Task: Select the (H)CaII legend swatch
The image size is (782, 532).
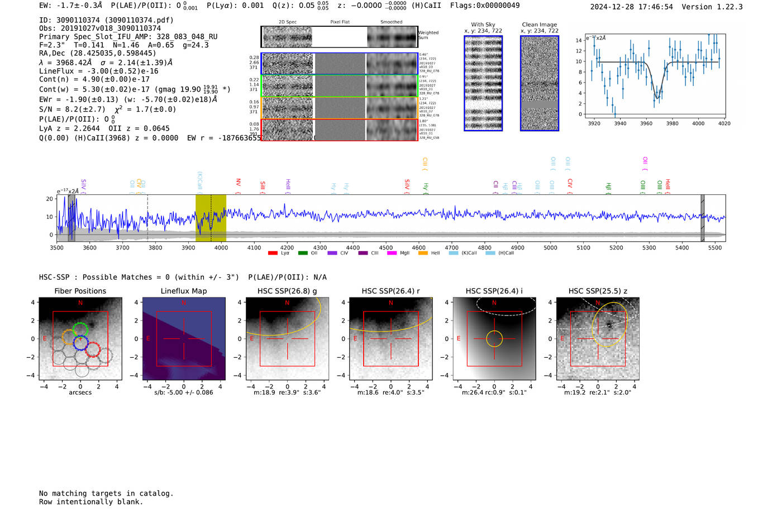Action: click(x=490, y=253)
